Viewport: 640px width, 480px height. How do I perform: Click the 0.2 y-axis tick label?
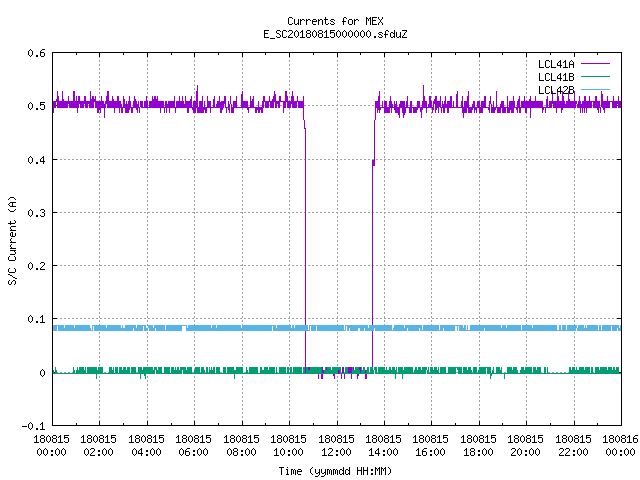tap(36, 266)
